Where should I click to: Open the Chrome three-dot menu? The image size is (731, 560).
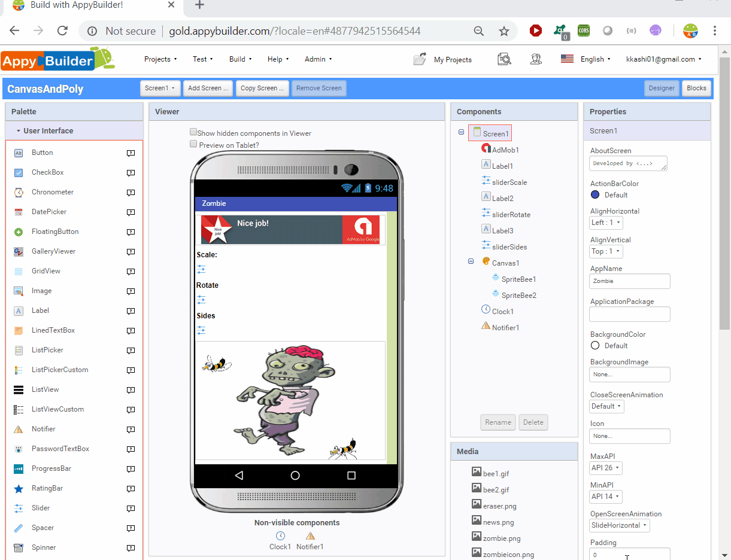715,31
